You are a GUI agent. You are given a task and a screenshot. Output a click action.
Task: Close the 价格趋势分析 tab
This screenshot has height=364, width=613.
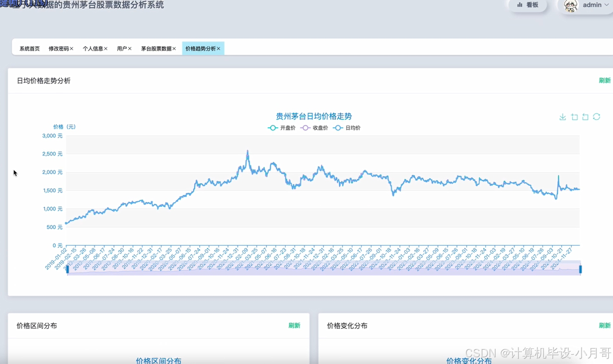coord(219,49)
